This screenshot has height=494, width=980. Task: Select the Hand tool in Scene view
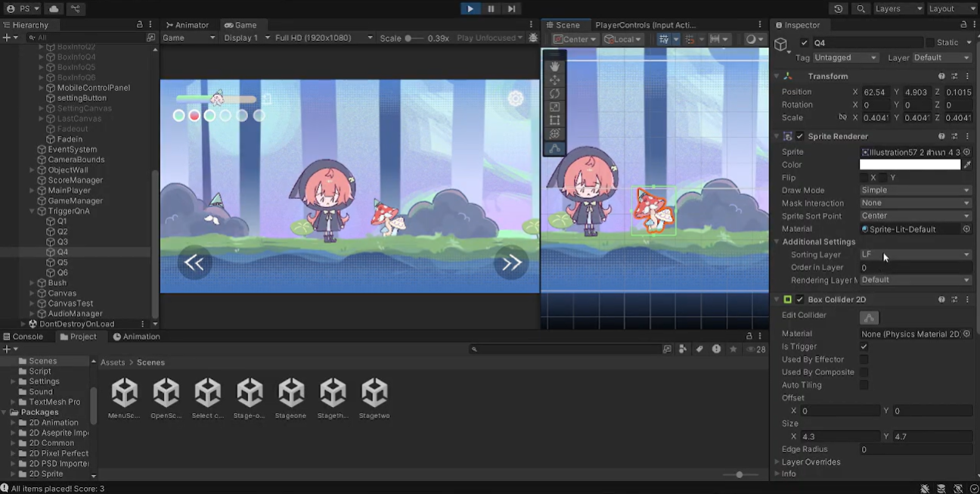click(x=555, y=67)
